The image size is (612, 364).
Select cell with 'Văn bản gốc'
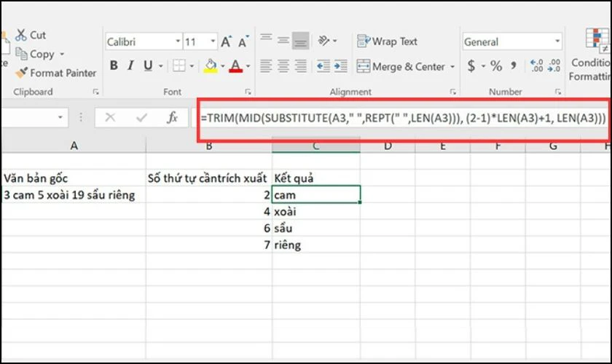click(x=74, y=178)
